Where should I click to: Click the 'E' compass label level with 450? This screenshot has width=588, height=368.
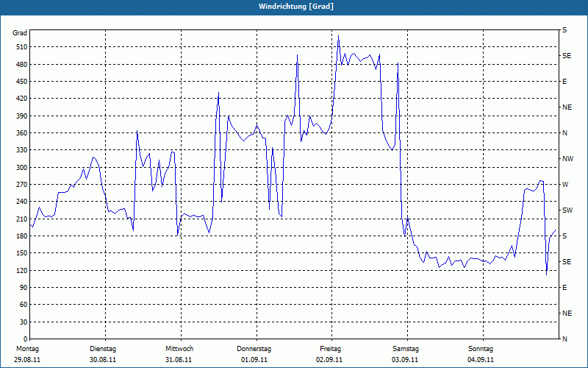[564, 82]
